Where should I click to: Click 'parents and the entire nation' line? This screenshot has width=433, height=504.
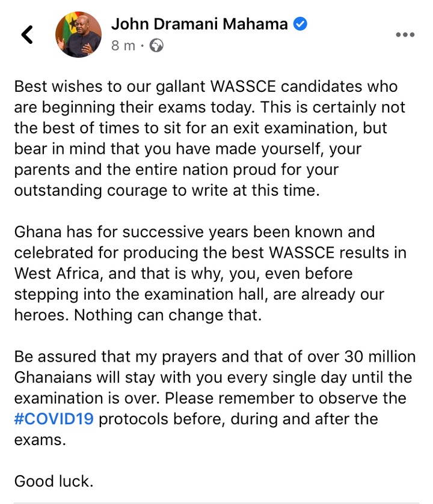click(x=176, y=170)
